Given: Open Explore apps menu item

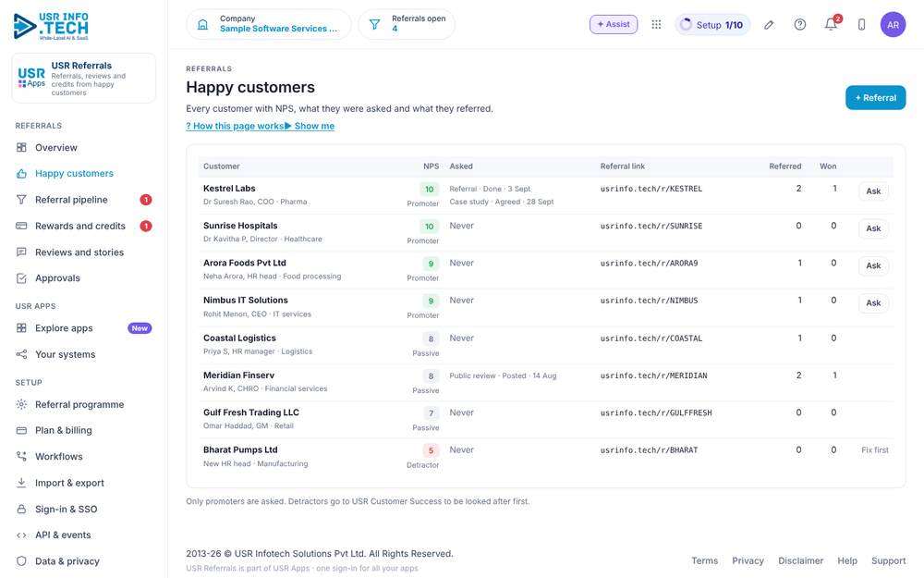Looking at the screenshot, I should click(84, 328).
